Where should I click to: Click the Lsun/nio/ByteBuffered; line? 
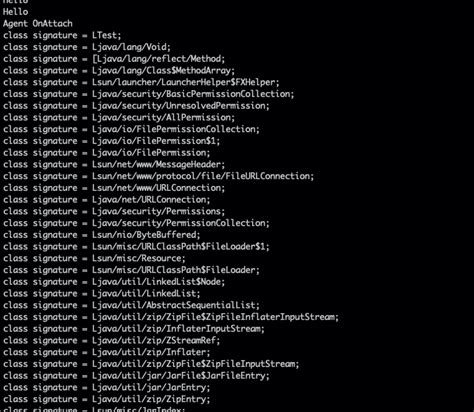coord(102,235)
